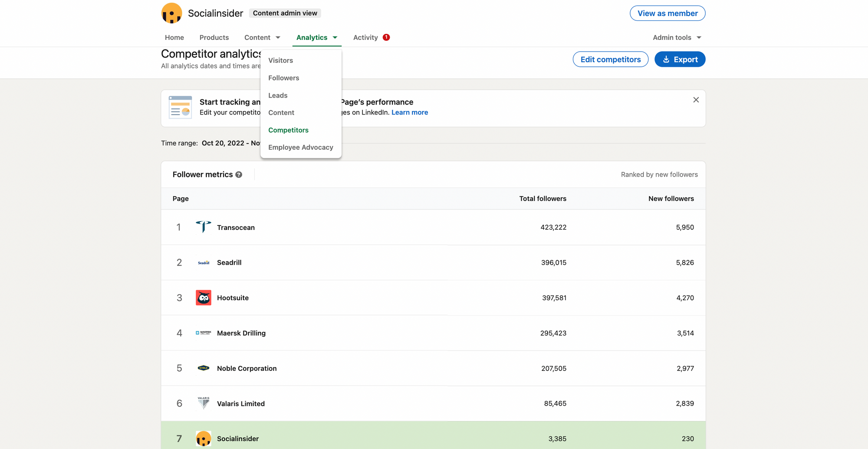
Task: Click the Activity notification badge
Action: click(386, 37)
